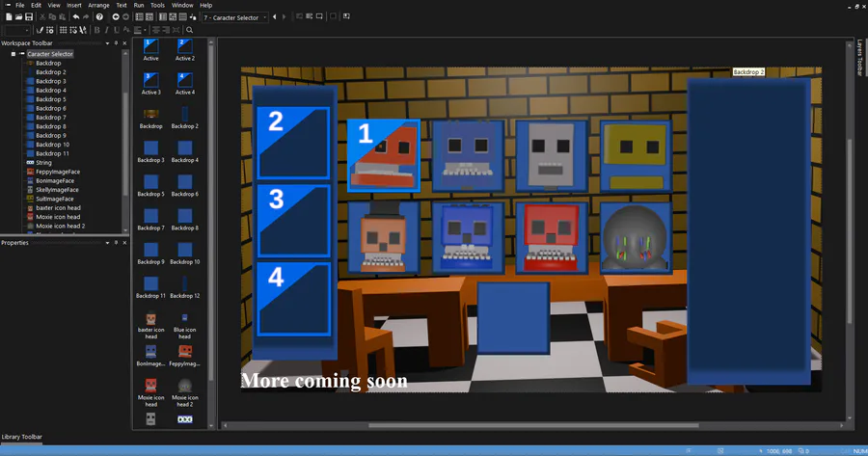Image resolution: width=868 pixels, height=456 pixels.
Task: Toggle bold text formatting
Action: (96, 30)
